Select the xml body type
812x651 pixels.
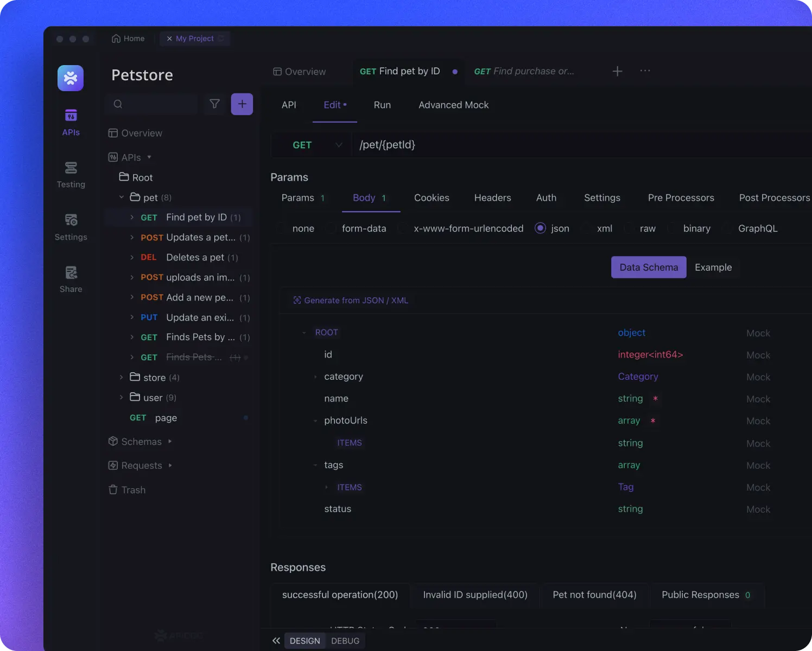[x=598, y=228]
